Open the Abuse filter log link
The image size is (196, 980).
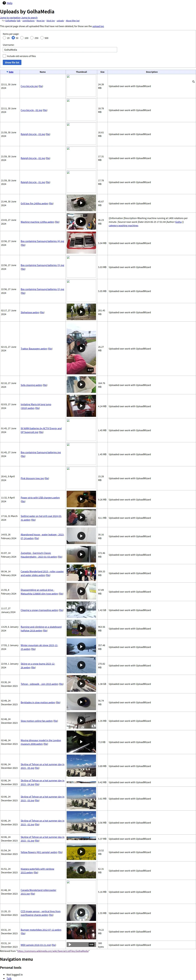point(72,21)
